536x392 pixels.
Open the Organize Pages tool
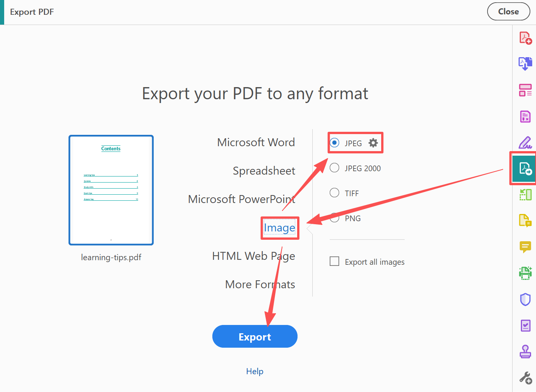pyautogui.click(x=525, y=90)
